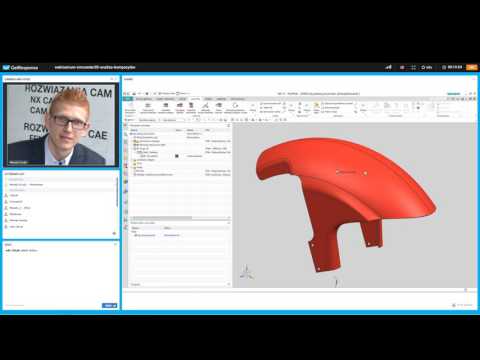Click the navigator horizontal scrollbar

tap(161, 218)
